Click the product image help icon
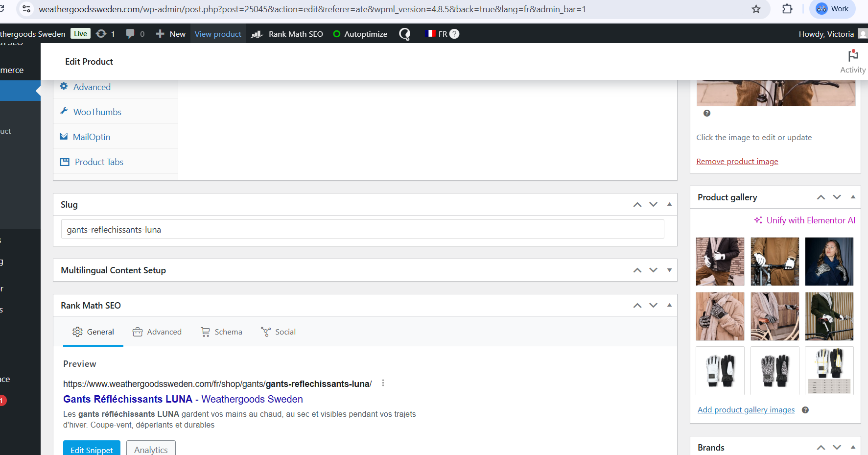 707,113
